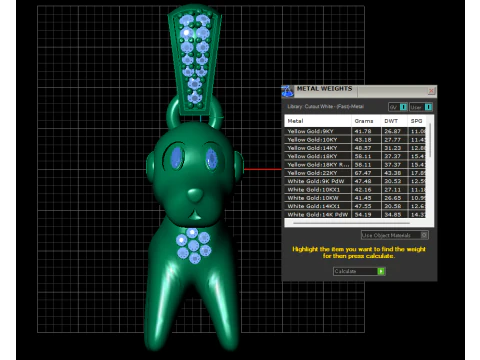Toggle the Use Object Materials checkbox
This screenshot has height=360, width=480.
click(x=424, y=235)
